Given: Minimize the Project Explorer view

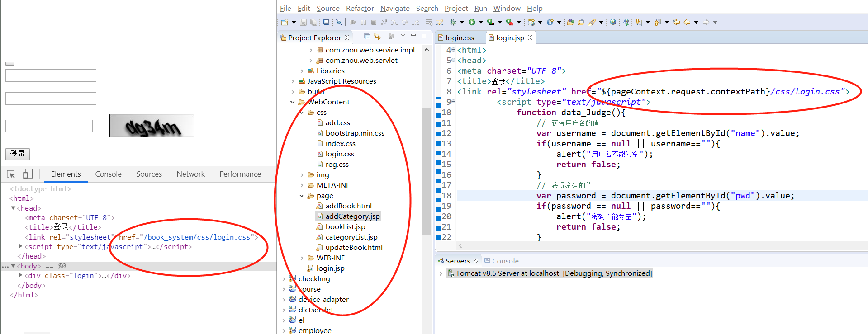Looking at the screenshot, I should 413,36.
